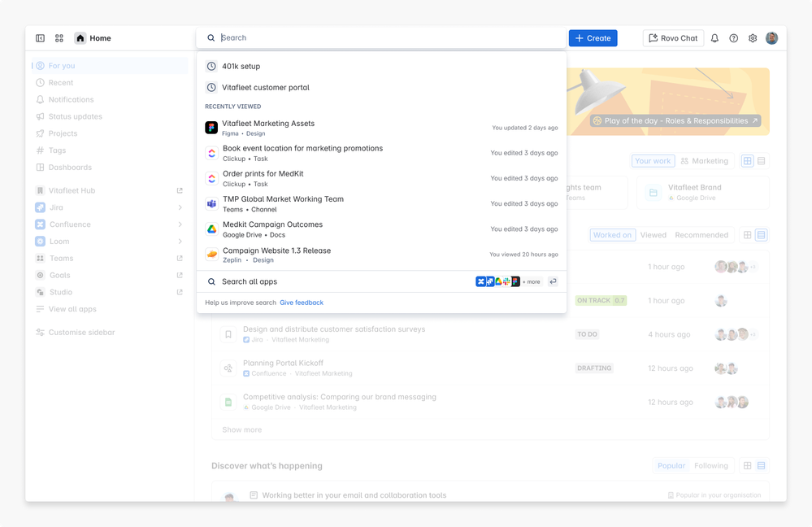Select recent search Vitafleet customer portal
Screen dimensions: 812x527
tap(382, 88)
